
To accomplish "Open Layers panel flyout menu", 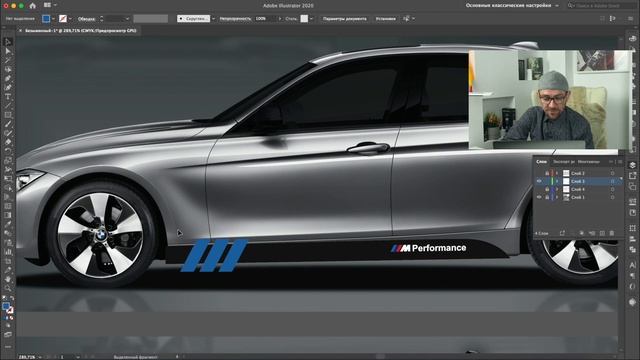I will click(x=620, y=162).
